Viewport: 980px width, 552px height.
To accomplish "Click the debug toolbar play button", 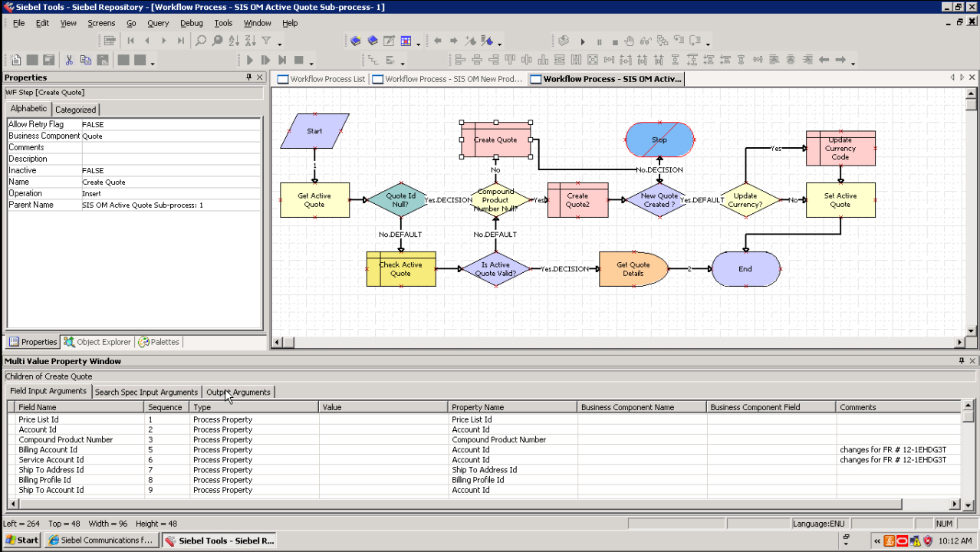I will pos(582,41).
